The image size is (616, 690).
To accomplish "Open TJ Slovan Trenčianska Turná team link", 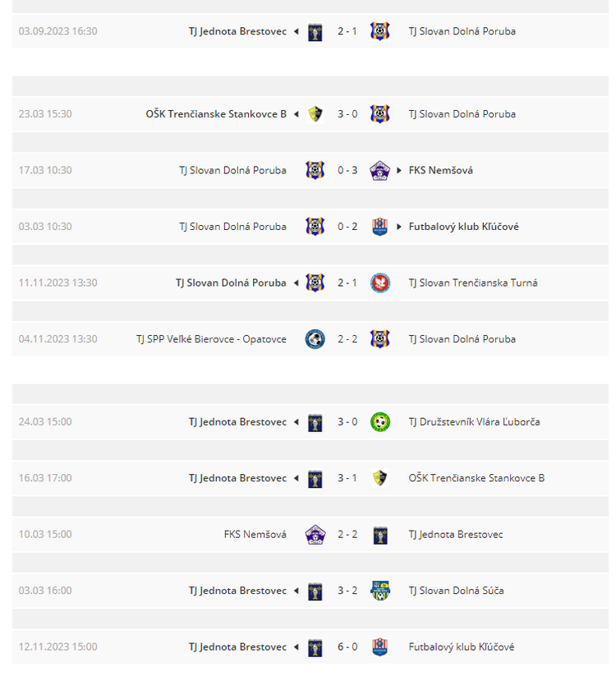I will pos(473,283).
